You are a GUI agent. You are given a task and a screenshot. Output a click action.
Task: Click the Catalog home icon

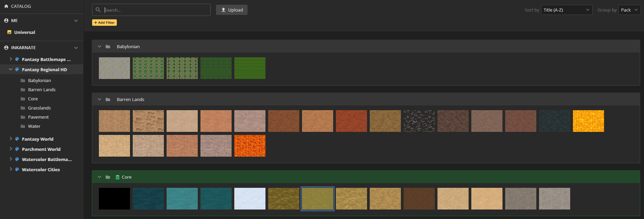[6, 6]
